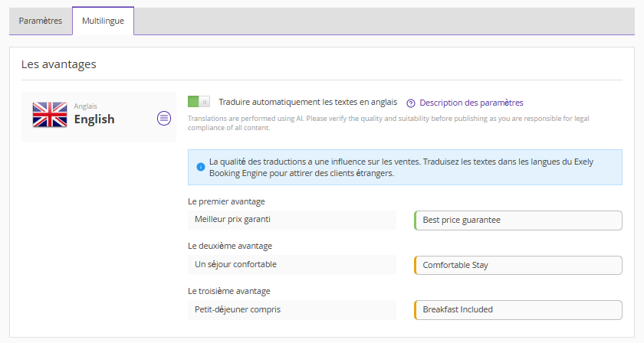Open the English language menu icon

click(x=164, y=118)
